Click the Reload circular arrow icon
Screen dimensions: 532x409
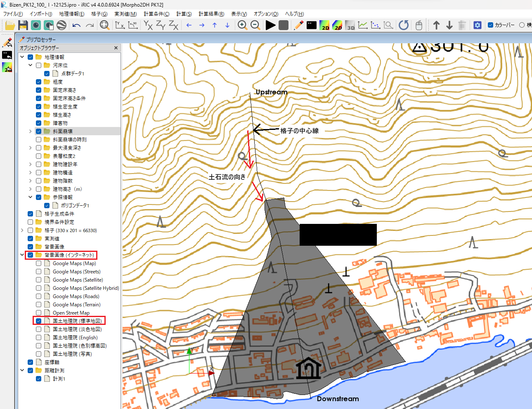tap(404, 25)
